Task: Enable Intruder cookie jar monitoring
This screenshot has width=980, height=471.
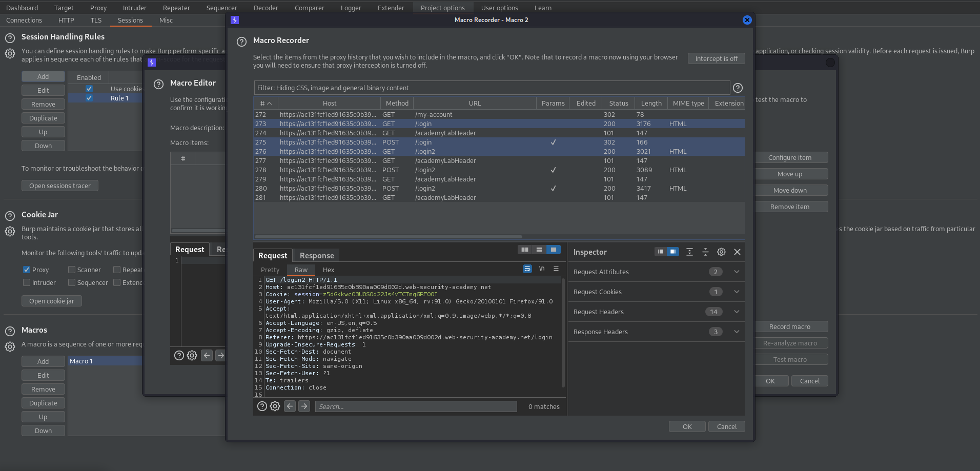Action: point(27,282)
